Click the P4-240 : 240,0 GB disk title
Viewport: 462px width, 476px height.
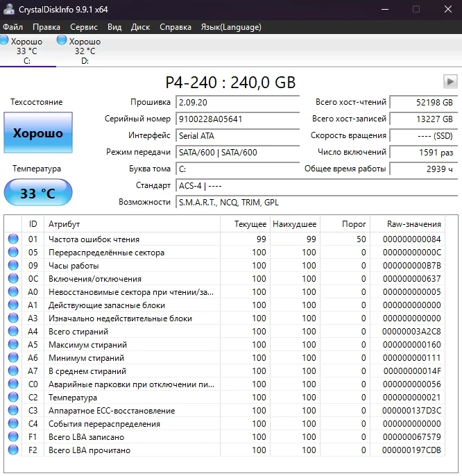230,83
